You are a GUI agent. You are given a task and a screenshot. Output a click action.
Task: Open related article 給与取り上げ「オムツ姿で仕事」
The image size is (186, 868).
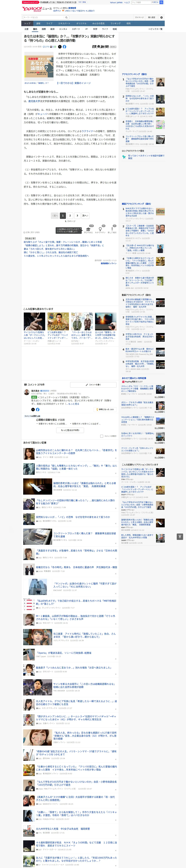click(63, 242)
